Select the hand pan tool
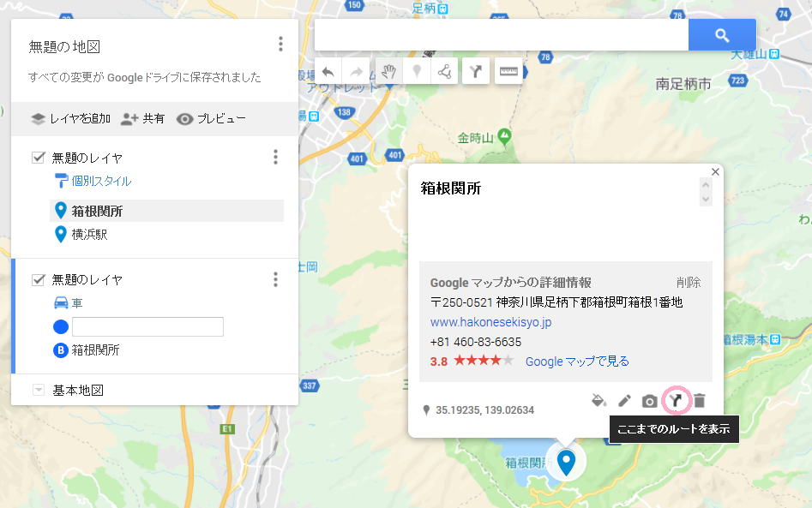812x508 pixels. coord(388,71)
